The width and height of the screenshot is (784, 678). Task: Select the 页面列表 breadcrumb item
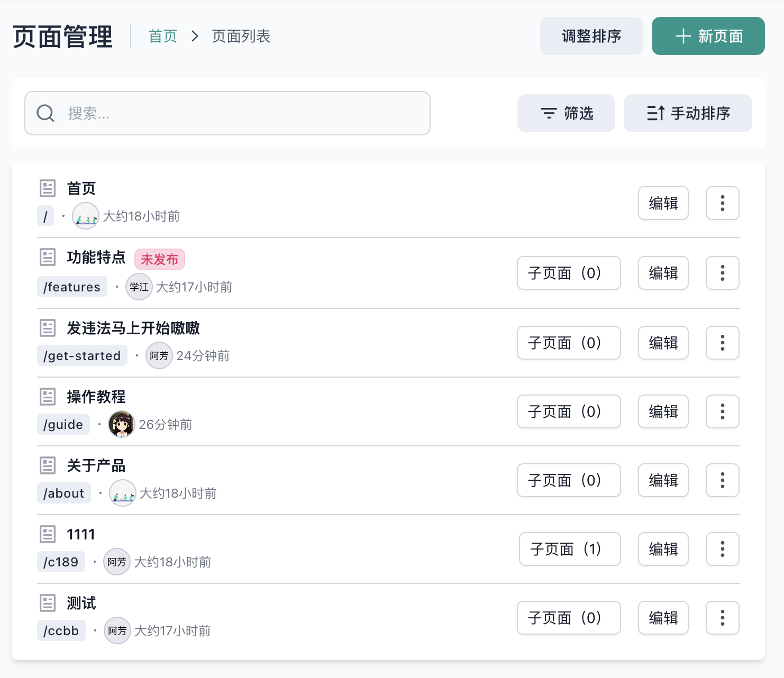point(241,36)
